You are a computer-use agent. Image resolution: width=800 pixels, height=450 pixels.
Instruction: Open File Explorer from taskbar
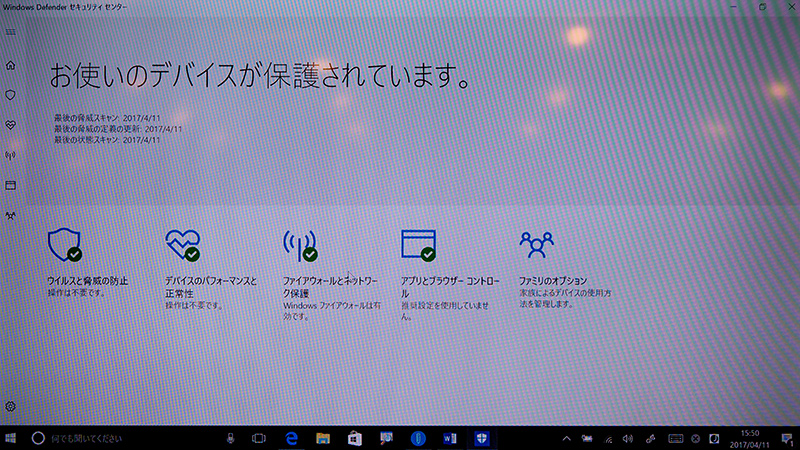[x=323, y=438]
